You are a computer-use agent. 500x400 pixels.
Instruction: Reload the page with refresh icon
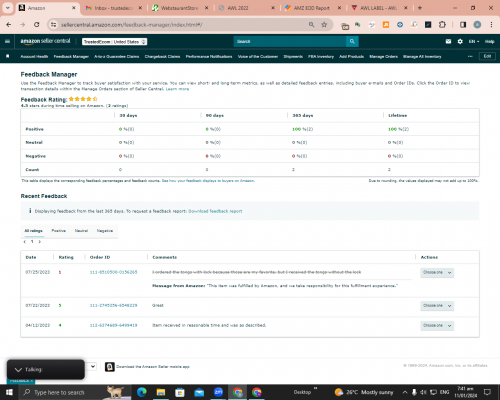point(37,25)
